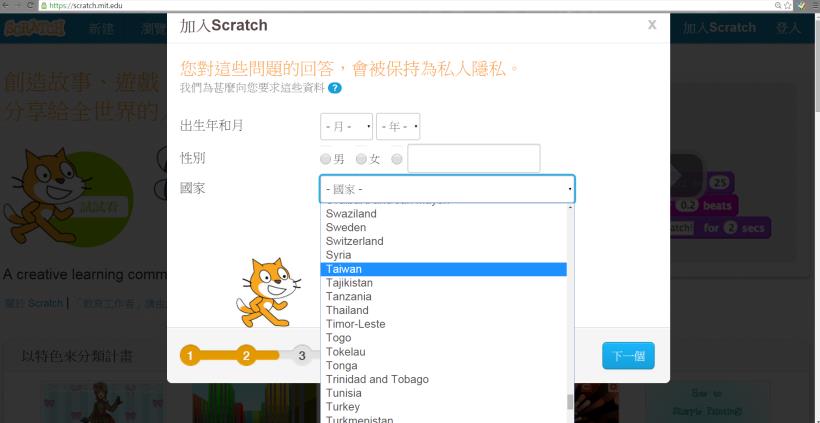
Task: Choose Switzerland from the country list
Action: point(443,241)
